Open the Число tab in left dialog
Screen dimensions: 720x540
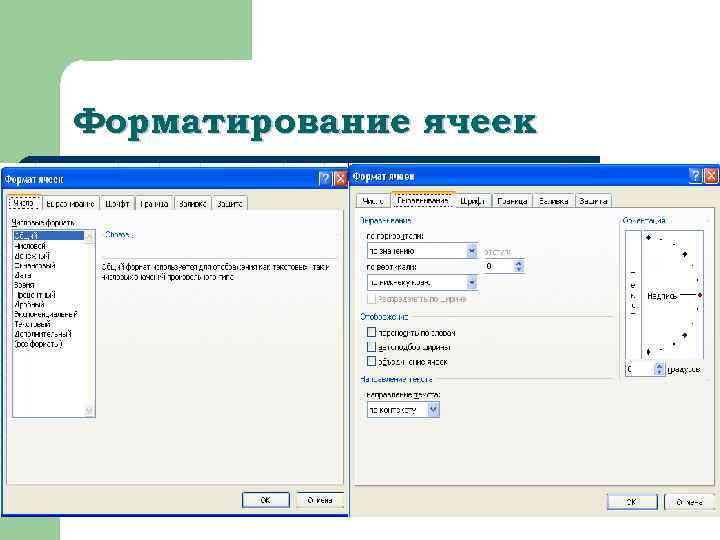pyautogui.click(x=24, y=203)
